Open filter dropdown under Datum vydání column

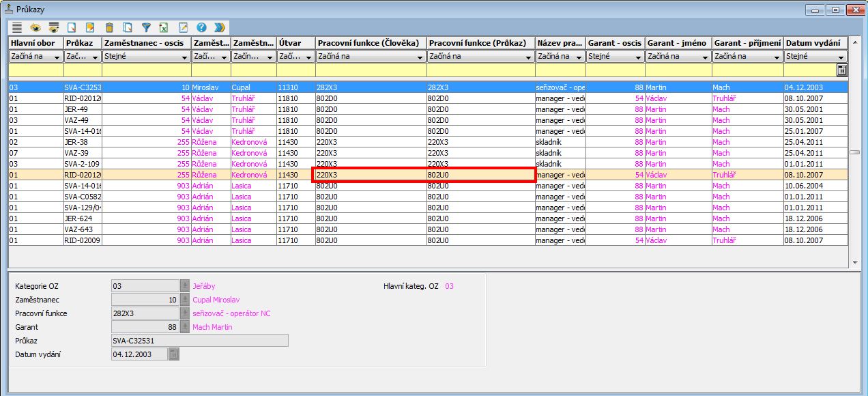point(841,57)
